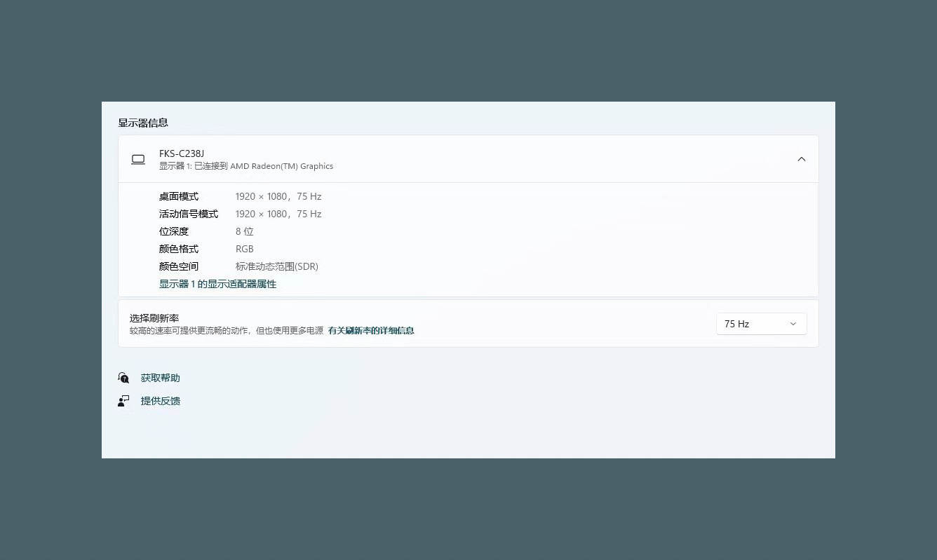Click the desktop mode value 1920 × 1080, 75 Hz

(x=278, y=196)
